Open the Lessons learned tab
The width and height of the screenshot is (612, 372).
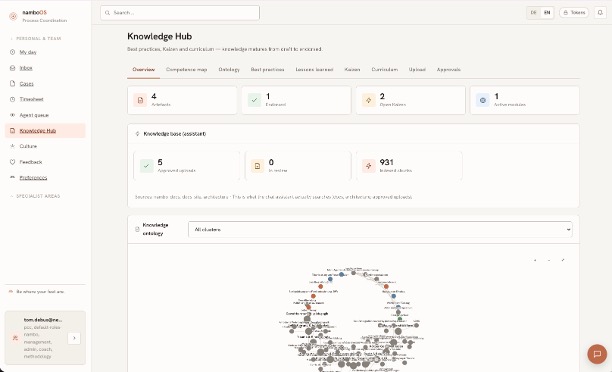pyautogui.click(x=314, y=69)
